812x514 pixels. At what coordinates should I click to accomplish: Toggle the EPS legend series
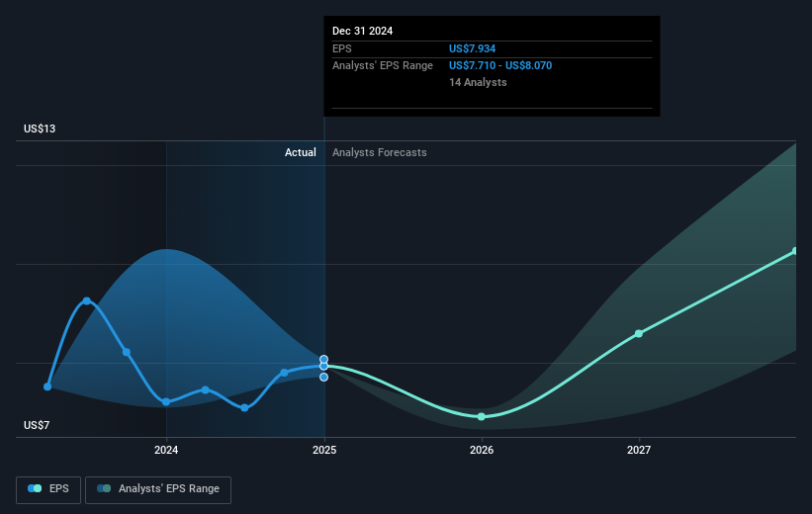[x=48, y=489]
